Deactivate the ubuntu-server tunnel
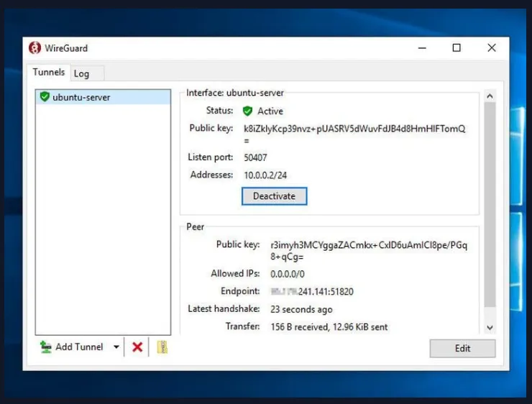532x404 pixels. pos(274,196)
